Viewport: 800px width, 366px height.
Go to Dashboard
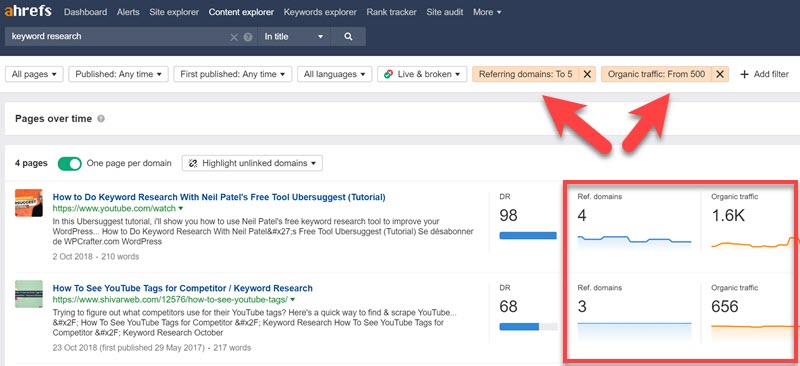86,12
